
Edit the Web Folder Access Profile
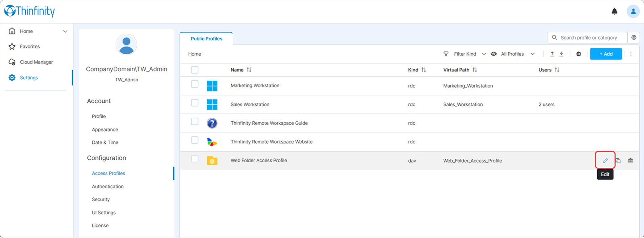click(605, 161)
